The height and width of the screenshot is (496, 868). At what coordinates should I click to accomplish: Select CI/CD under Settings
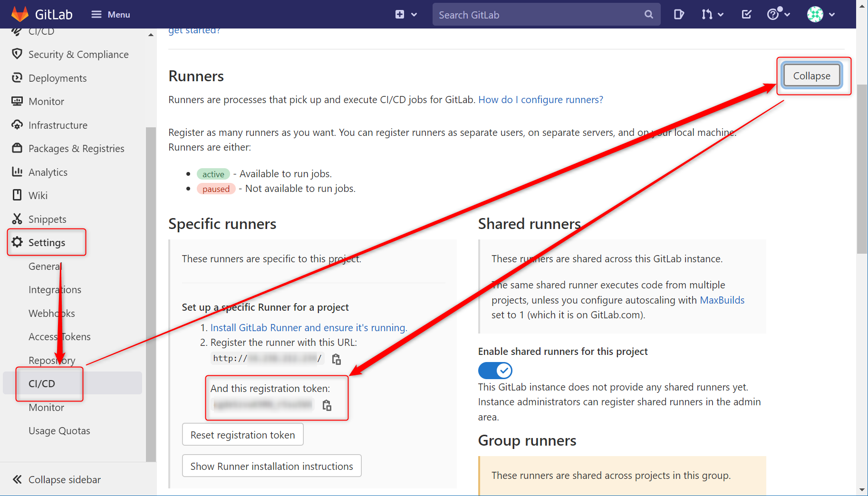42,383
